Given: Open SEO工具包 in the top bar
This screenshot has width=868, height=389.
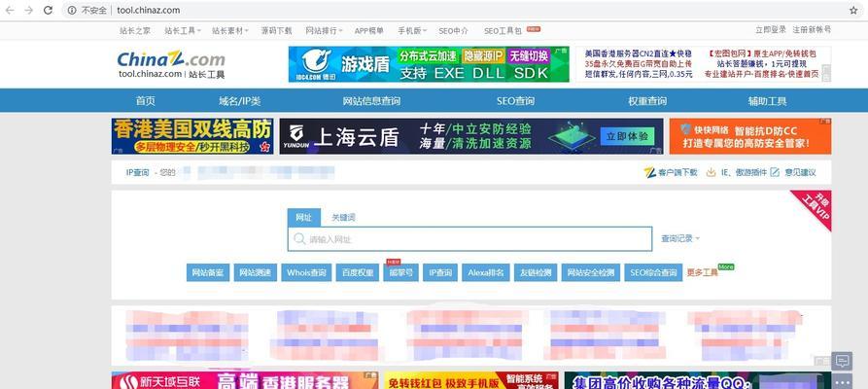Looking at the screenshot, I should (503, 31).
